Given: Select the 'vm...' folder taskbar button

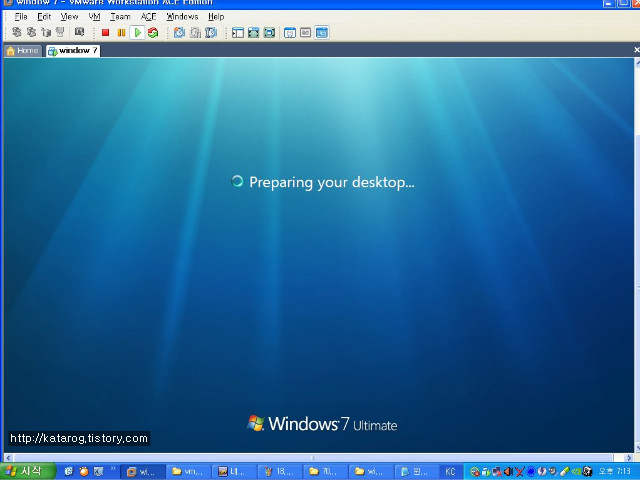Looking at the screenshot, I should click(188, 472).
